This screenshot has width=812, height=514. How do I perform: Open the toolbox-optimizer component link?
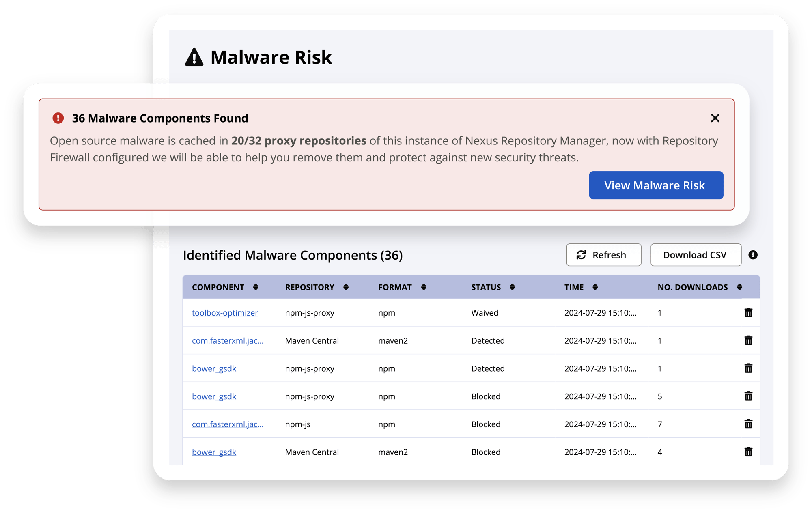pos(225,313)
